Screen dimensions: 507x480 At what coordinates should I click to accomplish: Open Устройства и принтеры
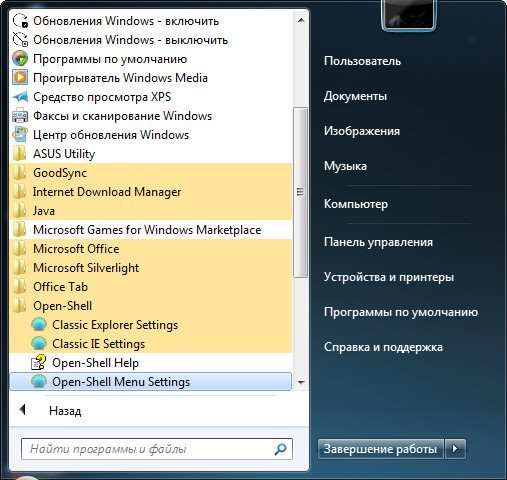(x=389, y=277)
